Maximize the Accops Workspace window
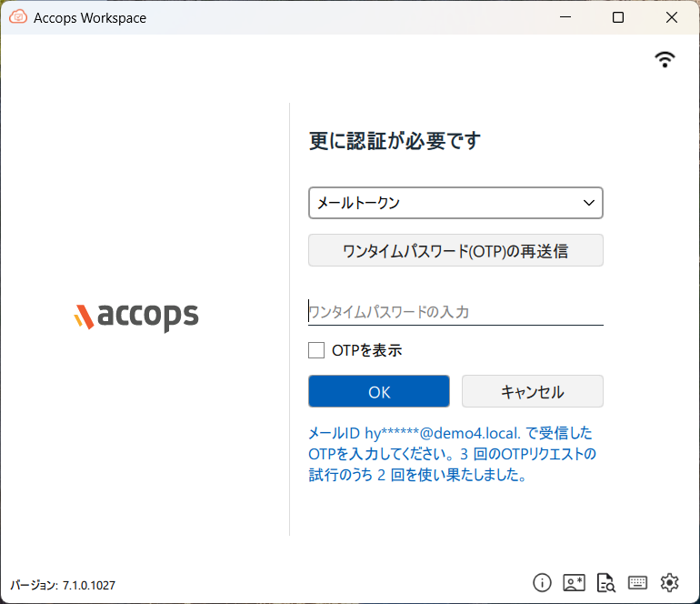The width and height of the screenshot is (700, 604). coord(618,17)
